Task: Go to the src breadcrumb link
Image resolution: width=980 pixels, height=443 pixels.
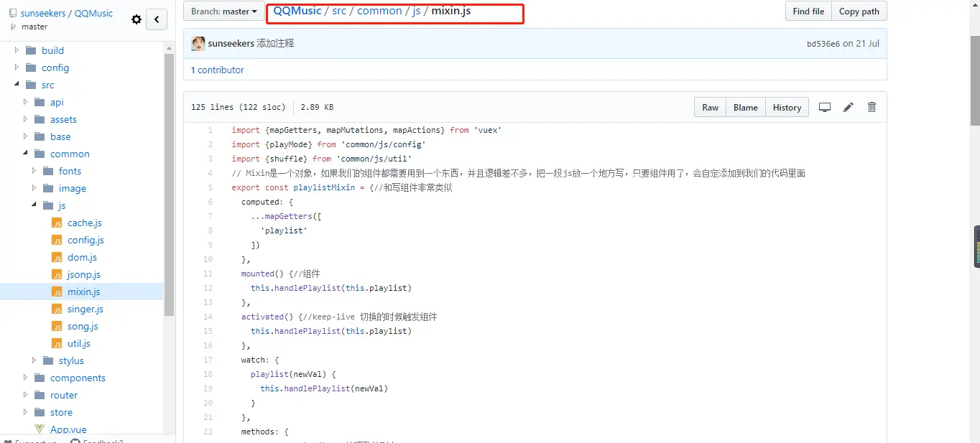Action: click(339, 11)
